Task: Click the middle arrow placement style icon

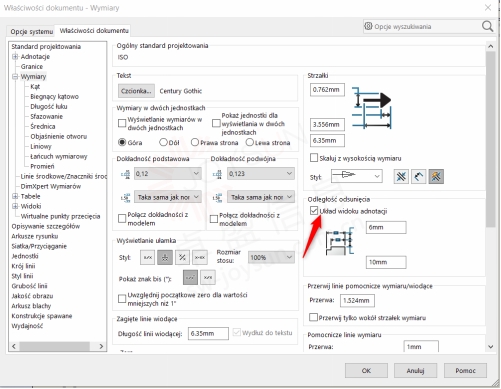Action: pyautogui.click(x=419, y=176)
